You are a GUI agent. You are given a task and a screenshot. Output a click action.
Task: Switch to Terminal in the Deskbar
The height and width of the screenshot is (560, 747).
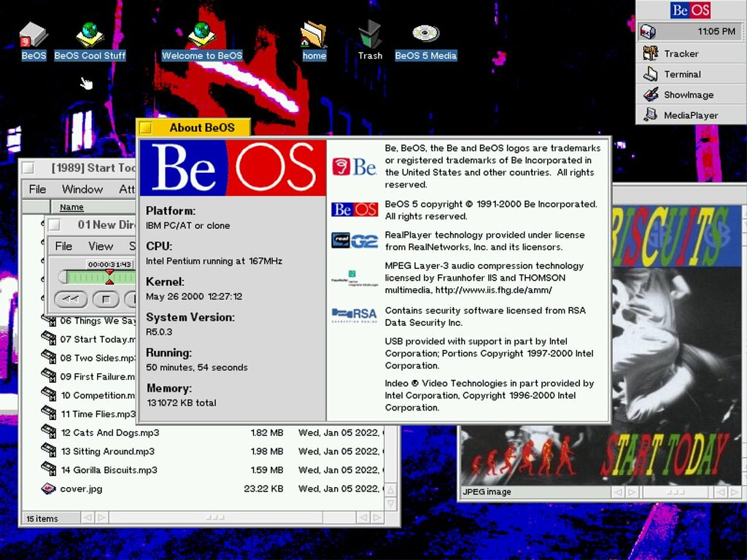[x=691, y=74]
